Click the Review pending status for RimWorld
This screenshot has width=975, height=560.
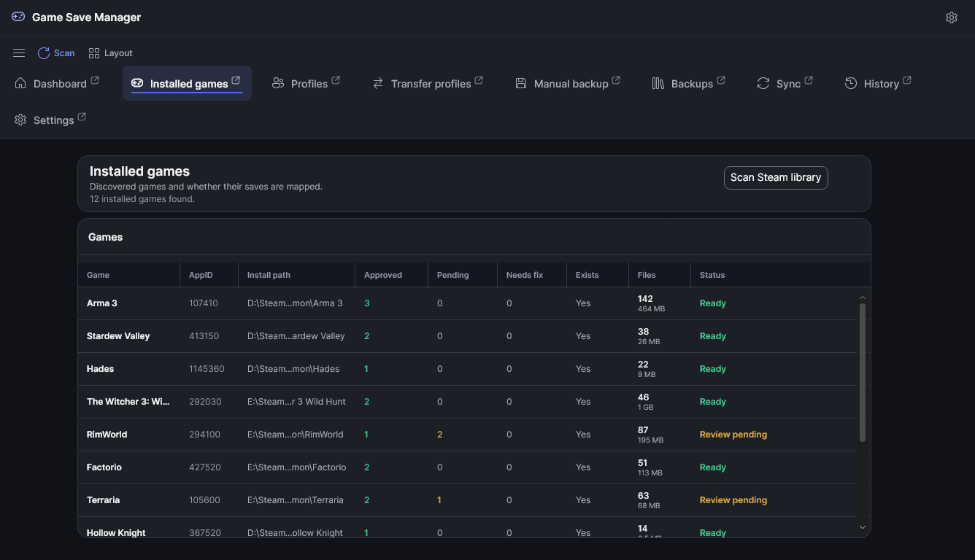click(733, 435)
